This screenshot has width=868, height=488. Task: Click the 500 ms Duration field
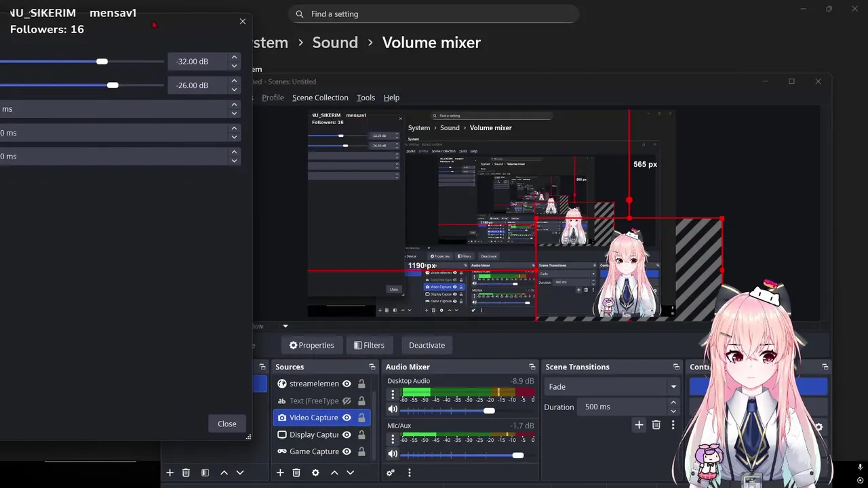(623, 407)
